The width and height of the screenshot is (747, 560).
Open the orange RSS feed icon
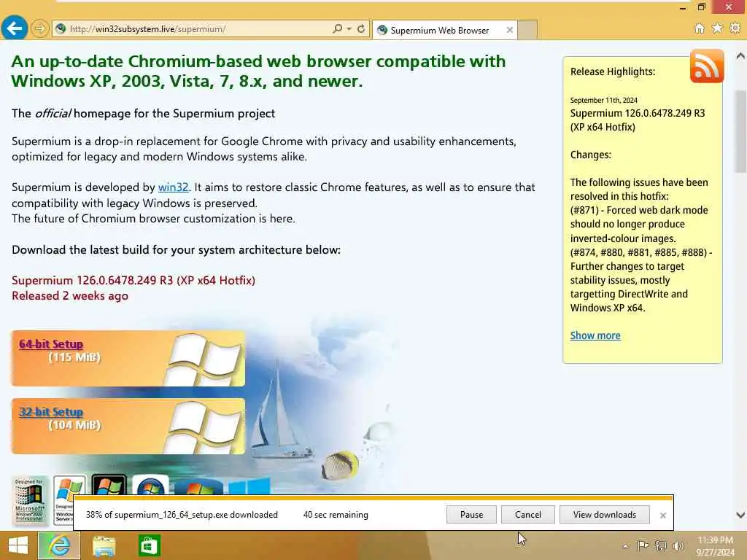click(706, 66)
